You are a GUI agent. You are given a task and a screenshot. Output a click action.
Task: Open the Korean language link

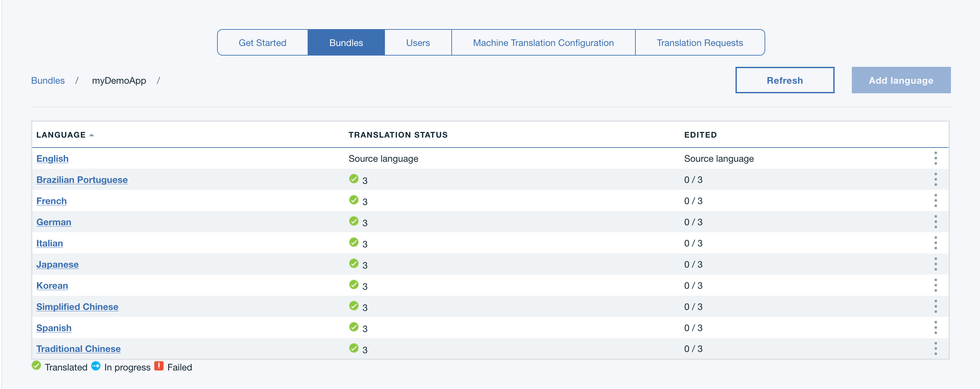52,285
